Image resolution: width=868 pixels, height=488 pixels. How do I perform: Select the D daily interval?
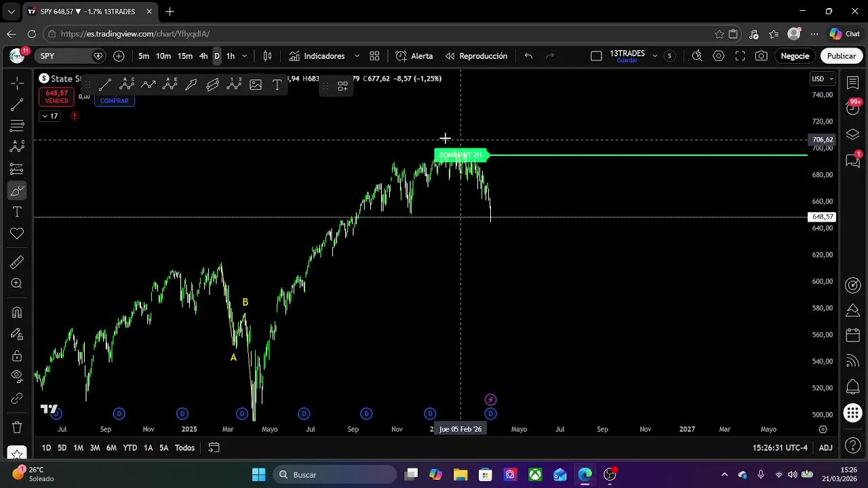217,56
